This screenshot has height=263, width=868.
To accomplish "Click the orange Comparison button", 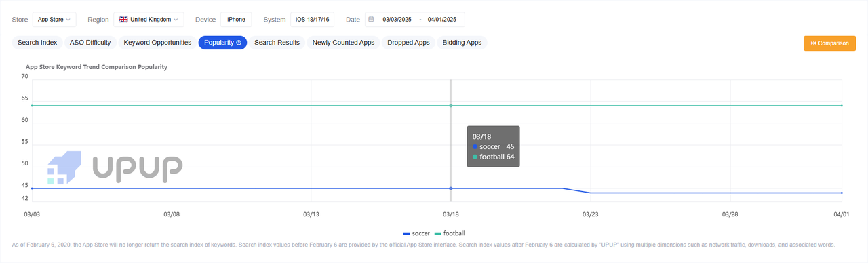I will coord(829,43).
